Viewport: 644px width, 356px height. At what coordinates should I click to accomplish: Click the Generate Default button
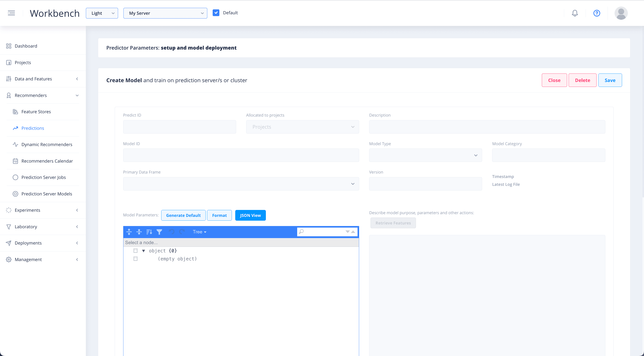[183, 215]
